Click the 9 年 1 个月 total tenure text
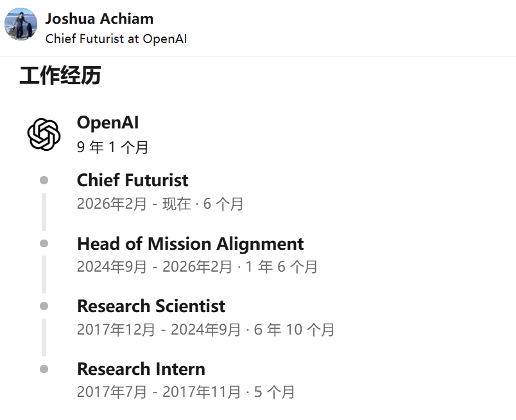 click(x=112, y=147)
